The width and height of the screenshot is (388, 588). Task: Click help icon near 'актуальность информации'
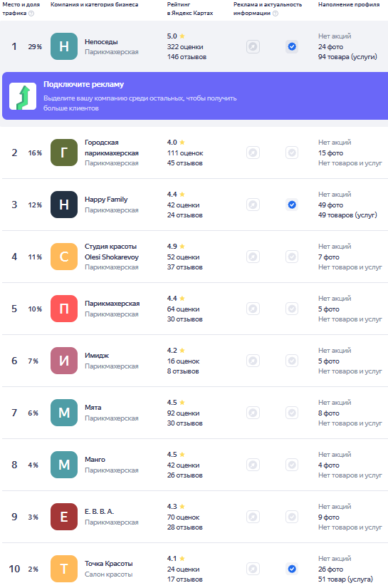point(276,14)
